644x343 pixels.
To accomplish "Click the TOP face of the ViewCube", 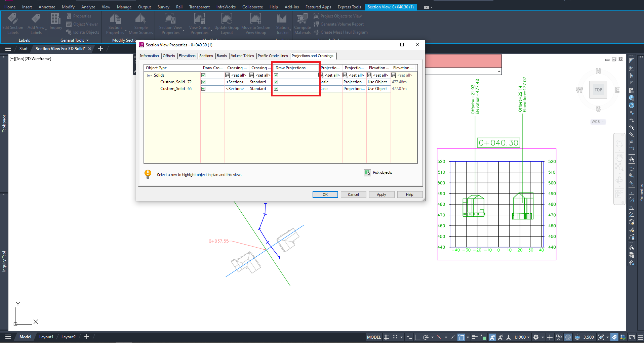I will (x=598, y=90).
